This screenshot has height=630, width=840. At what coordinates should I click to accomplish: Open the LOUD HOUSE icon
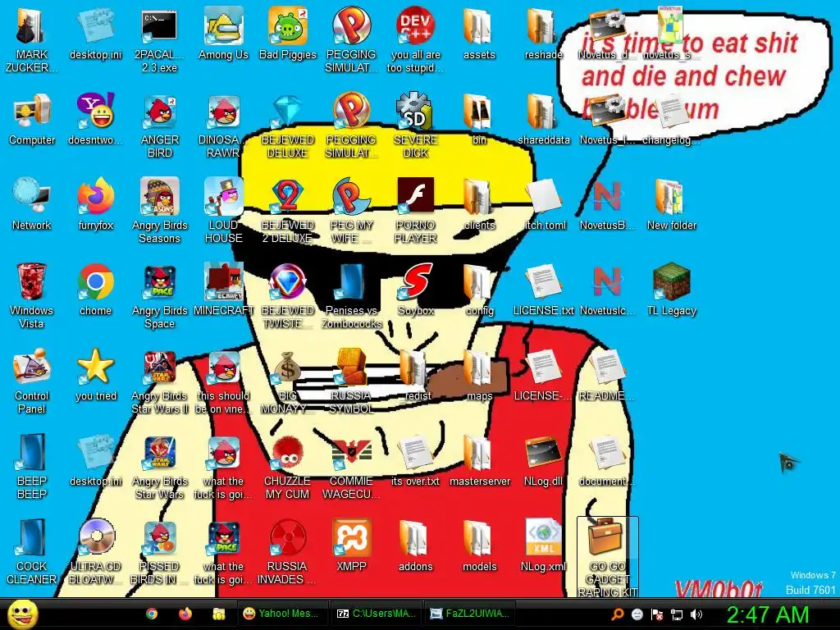[223, 211]
